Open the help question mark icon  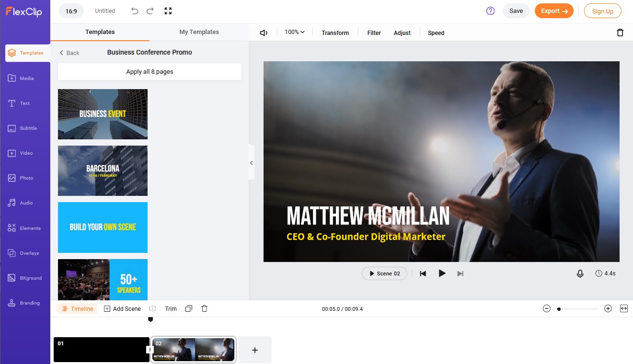(490, 11)
